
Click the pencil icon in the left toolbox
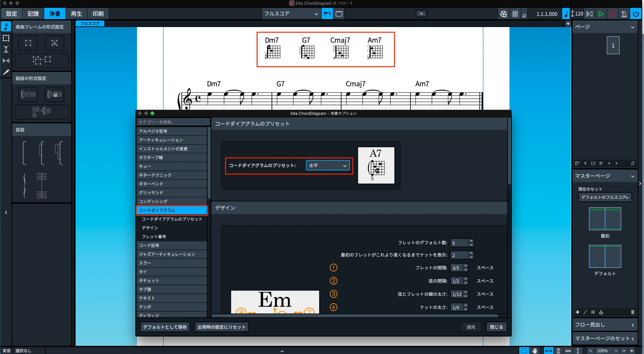(x=6, y=72)
